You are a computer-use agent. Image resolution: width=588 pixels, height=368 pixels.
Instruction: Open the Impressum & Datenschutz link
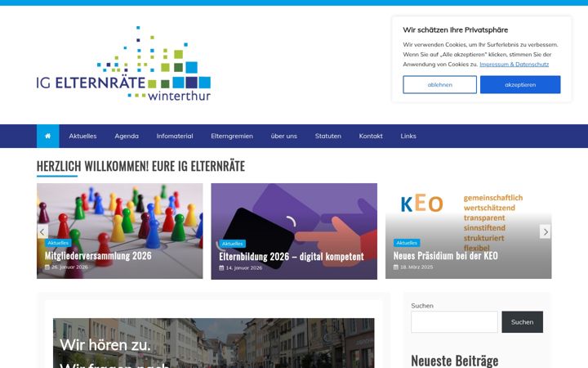[514, 65]
